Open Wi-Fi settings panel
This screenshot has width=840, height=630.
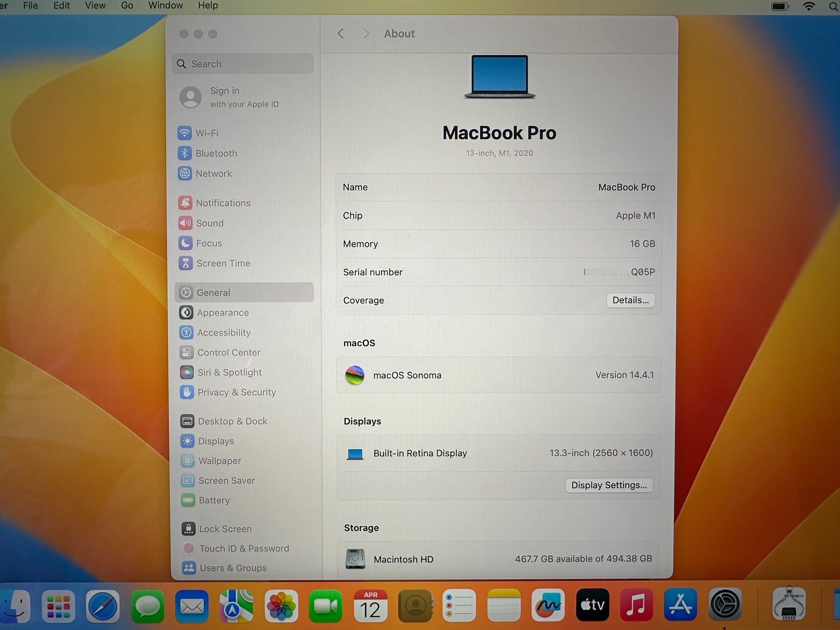[x=206, y=133]
